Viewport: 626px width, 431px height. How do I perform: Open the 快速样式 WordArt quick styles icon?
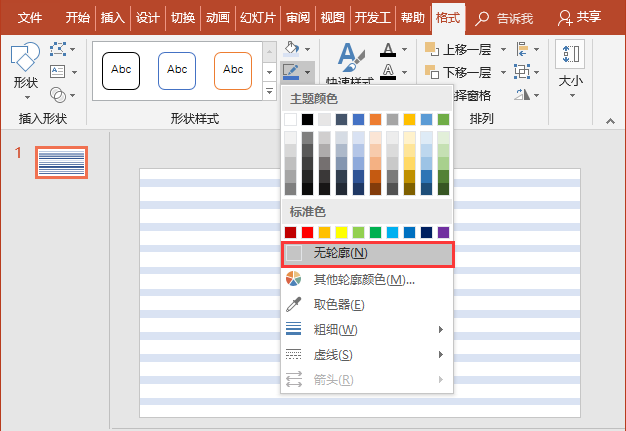coord(351,57)
